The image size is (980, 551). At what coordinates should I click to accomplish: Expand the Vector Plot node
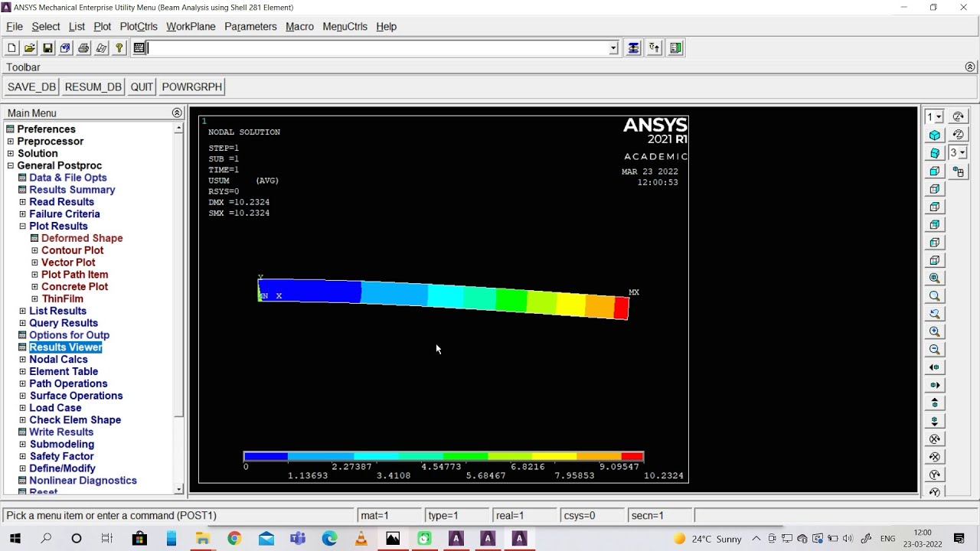tap(35, 262)
